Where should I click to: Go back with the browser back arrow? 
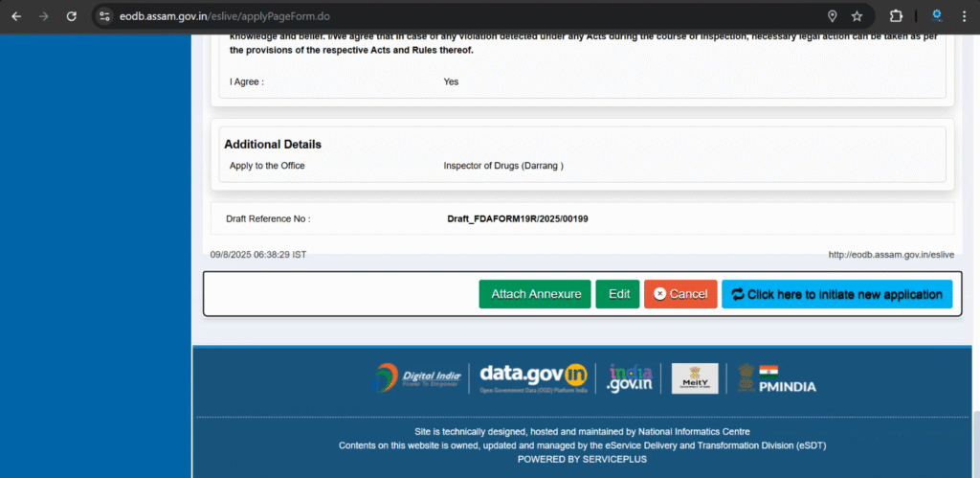click(16, 16)
